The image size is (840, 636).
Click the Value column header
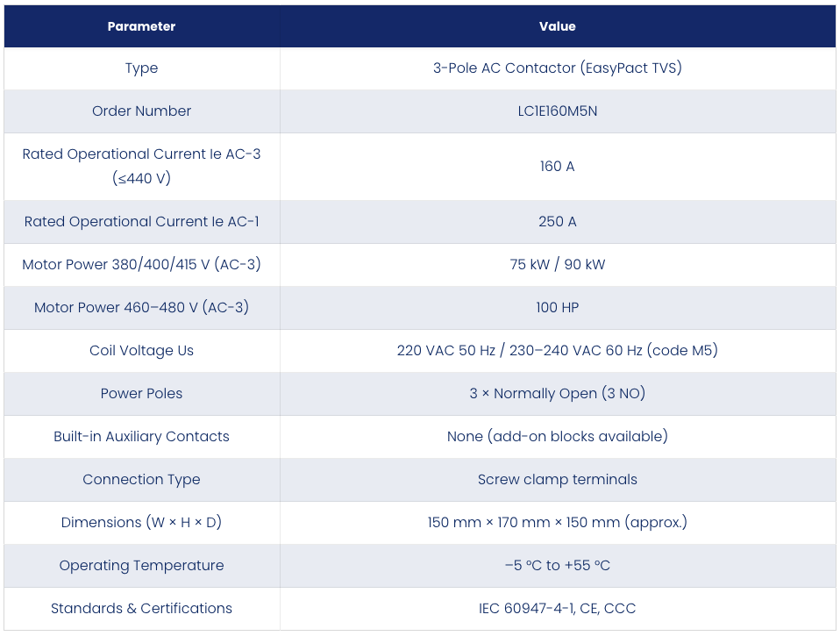click(x=557, y=26)
